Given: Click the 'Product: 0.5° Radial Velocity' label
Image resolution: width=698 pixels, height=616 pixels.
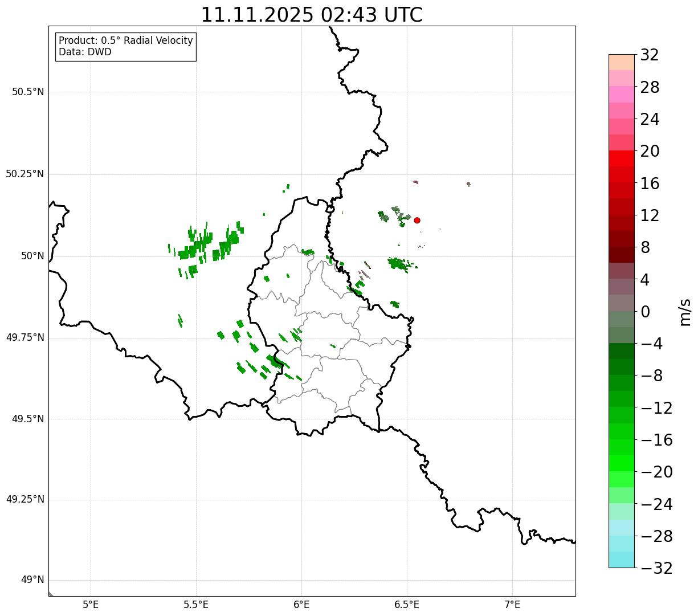Looking at the screenshot, I should click(x=126, y=41).
